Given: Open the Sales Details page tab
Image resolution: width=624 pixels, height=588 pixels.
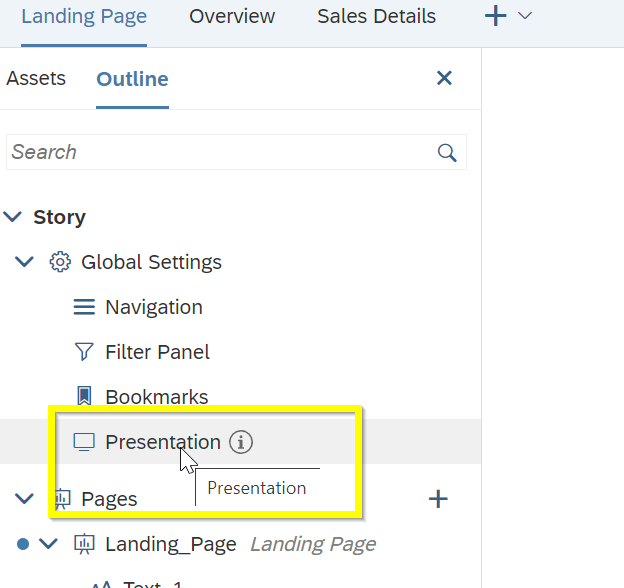Looking at the screenshot, I should pos(376,17).
